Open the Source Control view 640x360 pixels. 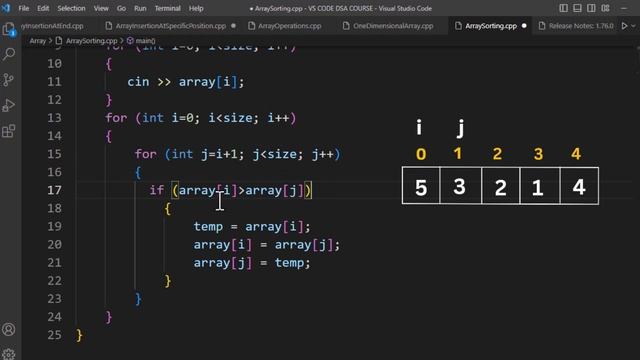click(9, 80)
